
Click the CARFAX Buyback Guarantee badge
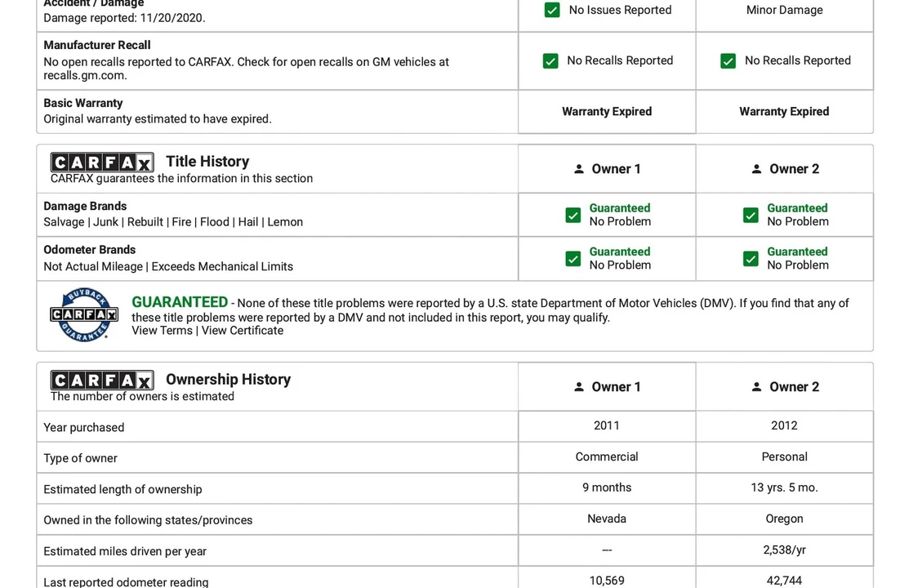pyautogui.click(x=84, y=314)
